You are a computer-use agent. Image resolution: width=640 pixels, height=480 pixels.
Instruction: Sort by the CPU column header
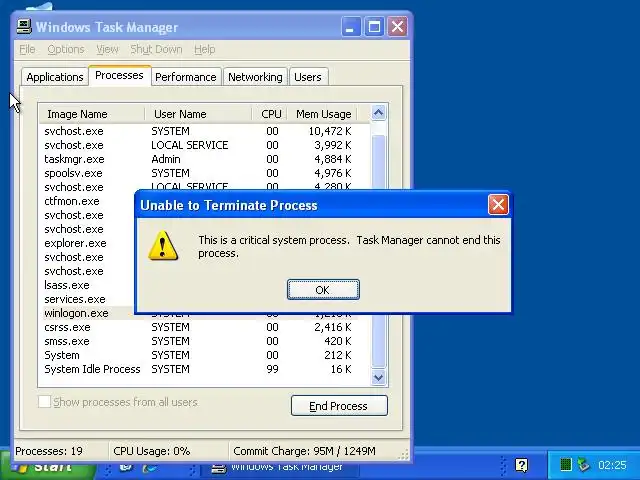[269, 114]
